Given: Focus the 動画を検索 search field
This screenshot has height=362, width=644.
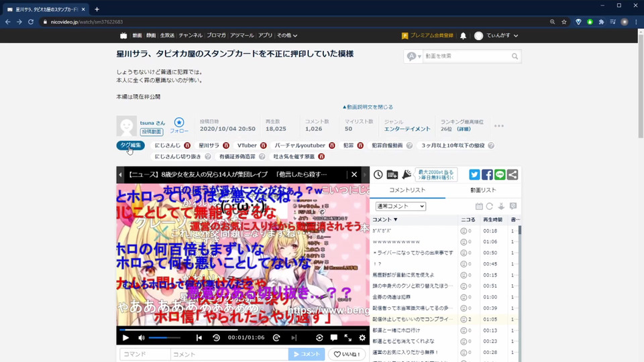Looking at the screenshot, I should [466, 56].
